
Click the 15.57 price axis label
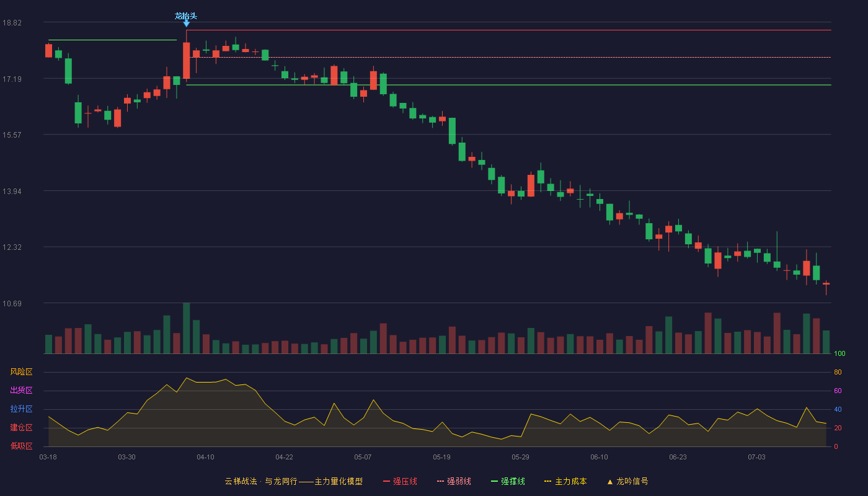tap(12, 135)
